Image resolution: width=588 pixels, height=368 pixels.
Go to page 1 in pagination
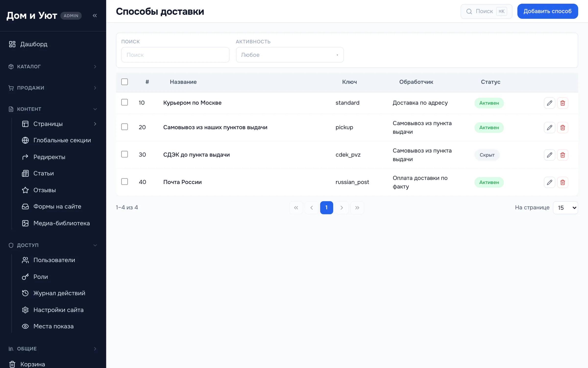[x=327, y=208]
